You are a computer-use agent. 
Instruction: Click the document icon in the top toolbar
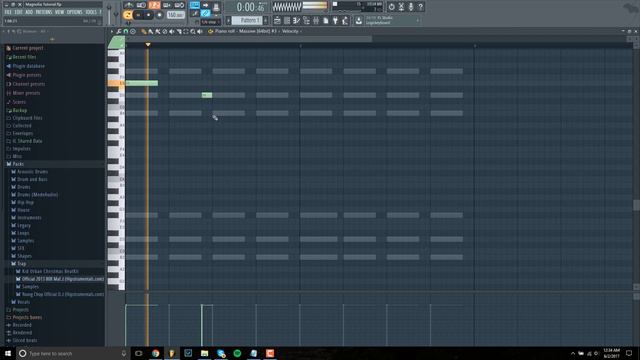(326, 20)
